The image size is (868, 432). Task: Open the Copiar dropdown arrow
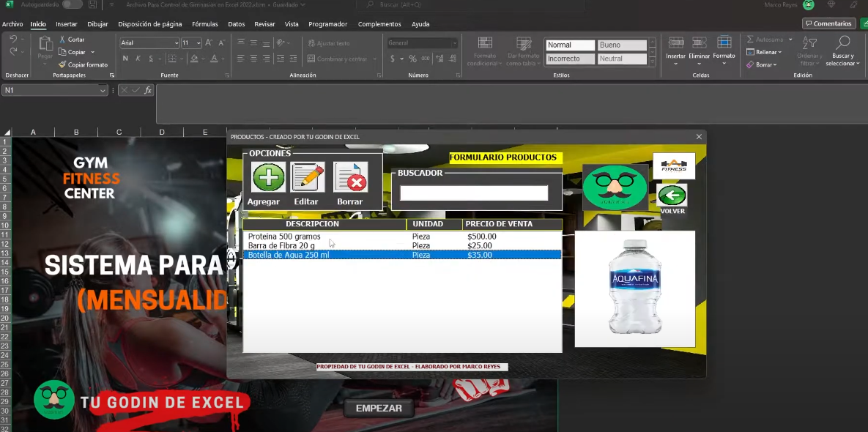tap(92, 52)
